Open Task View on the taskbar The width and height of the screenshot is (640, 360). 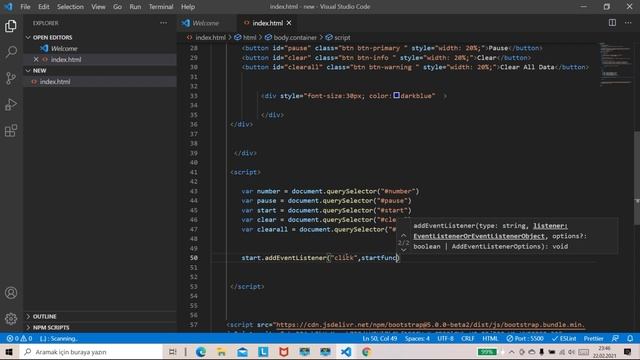coord(173,352)
